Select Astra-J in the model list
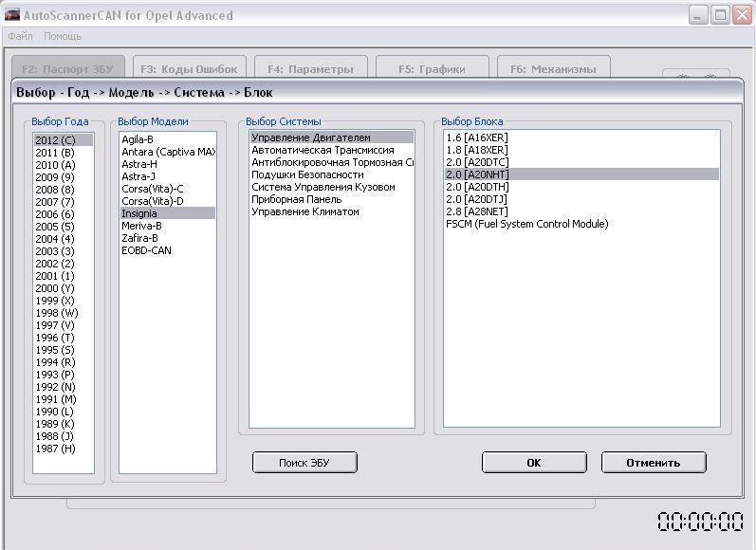 point(138,176)
